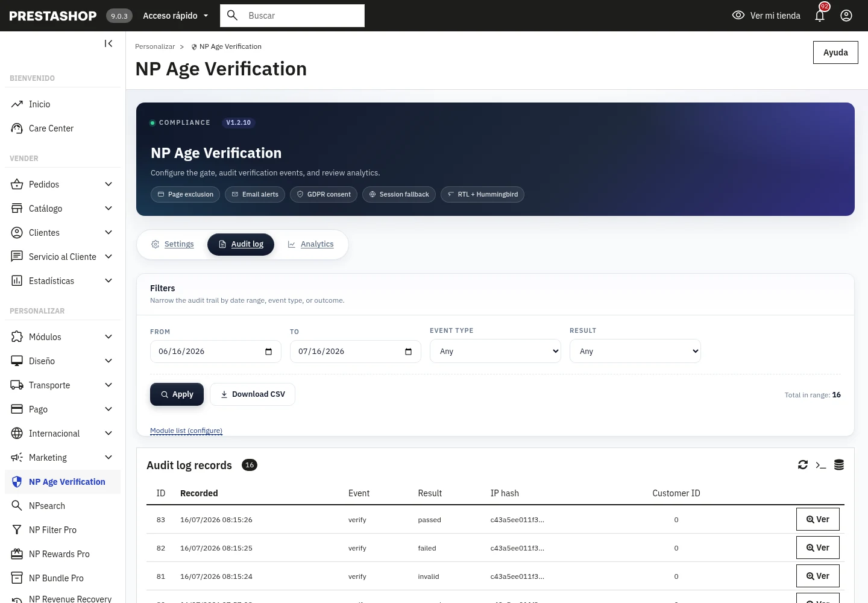The width and height of the screenshot is (868, 603).
Task: Click the Recorded column header
Action: coord(199,493)
